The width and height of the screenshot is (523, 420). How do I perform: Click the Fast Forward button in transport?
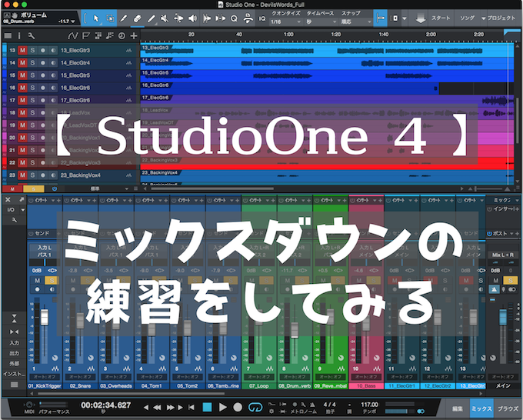point(170,408)
